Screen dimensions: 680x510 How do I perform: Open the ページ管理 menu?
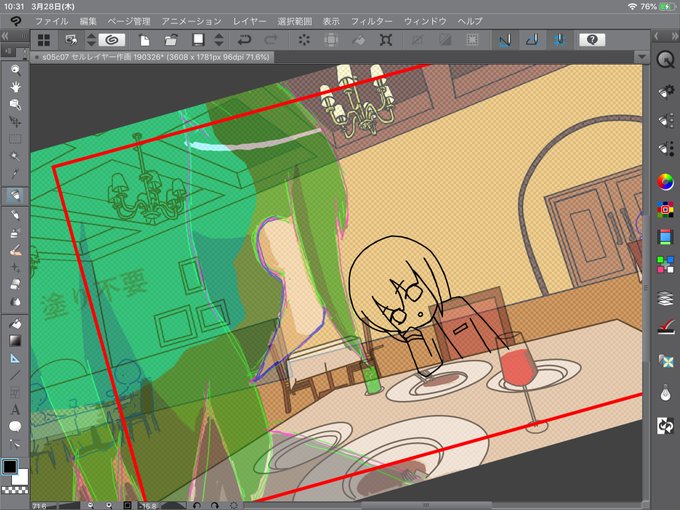pyautogui.click(x=129, y=21)
